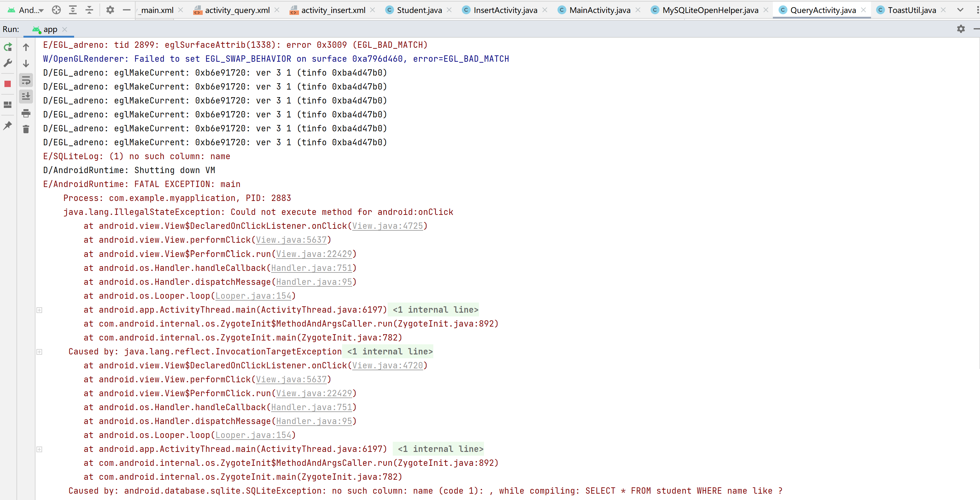
Task: Open the second Looper.java:154 link
Action: (x=253, y=435)
